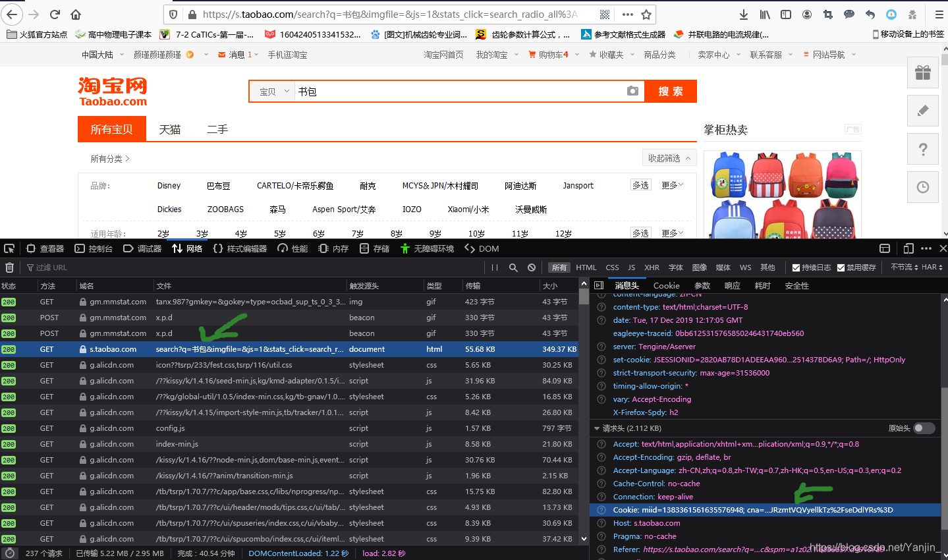Image resolution: width=948 pixels, height=560 pixels.
Task: Collapse the 请求头 section
Action: point(597,428)
